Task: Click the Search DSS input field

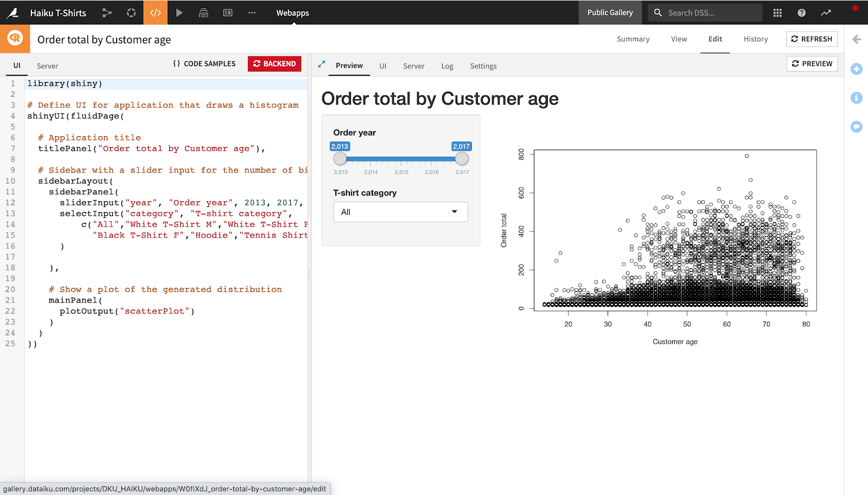Action: [711, 12]
